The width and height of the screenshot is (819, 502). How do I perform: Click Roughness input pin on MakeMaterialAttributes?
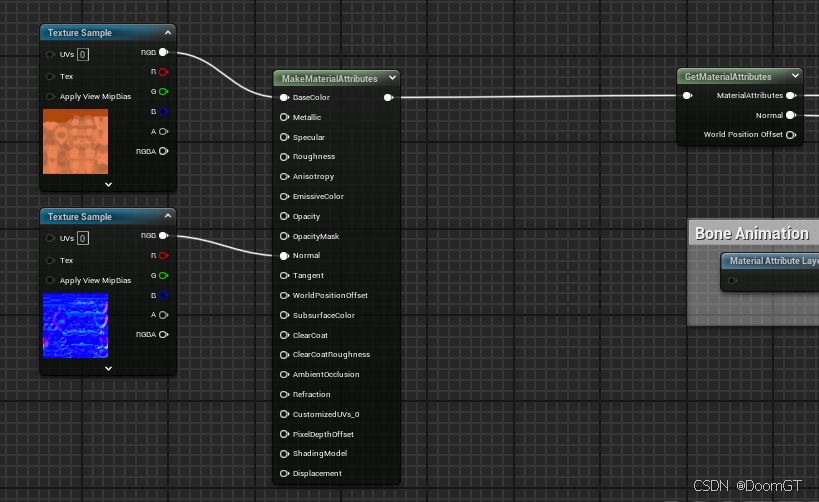pos(284,157)
